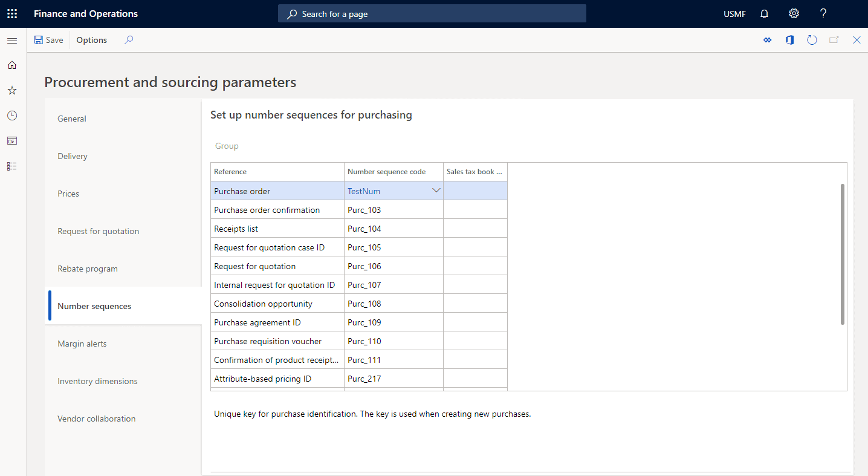This screenshot has height=476, width=868.
Task: Click the Purc_107 sequence code cell
Action: tap(394, 285)
